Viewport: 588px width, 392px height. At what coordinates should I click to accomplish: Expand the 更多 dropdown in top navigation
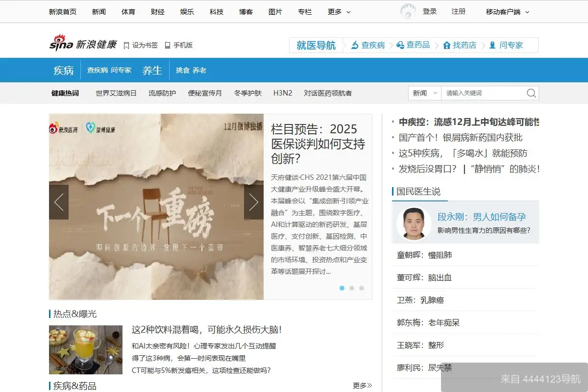click(338, 12)
